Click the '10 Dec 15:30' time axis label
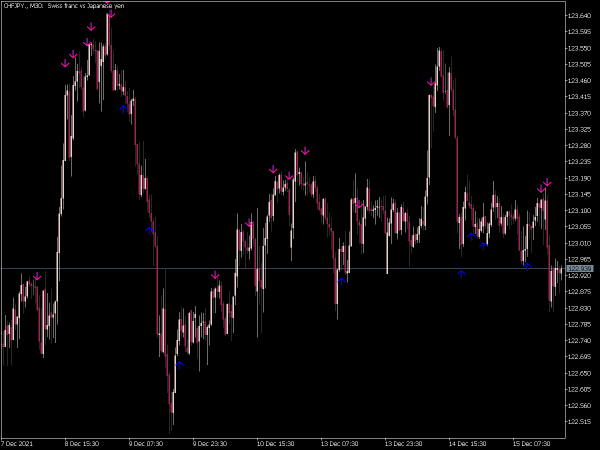This screenshot has height=450, width=600. (x=275, y=443)
